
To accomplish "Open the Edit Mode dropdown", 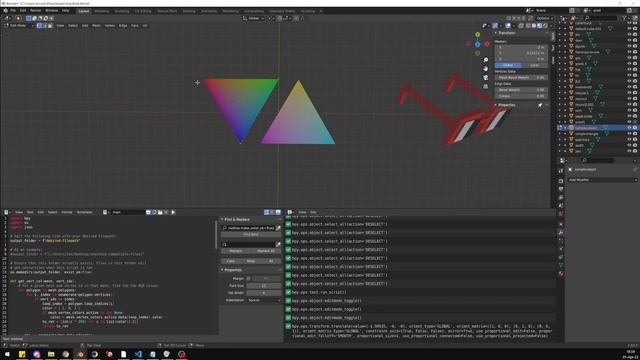I will click(x=19, y=25).
